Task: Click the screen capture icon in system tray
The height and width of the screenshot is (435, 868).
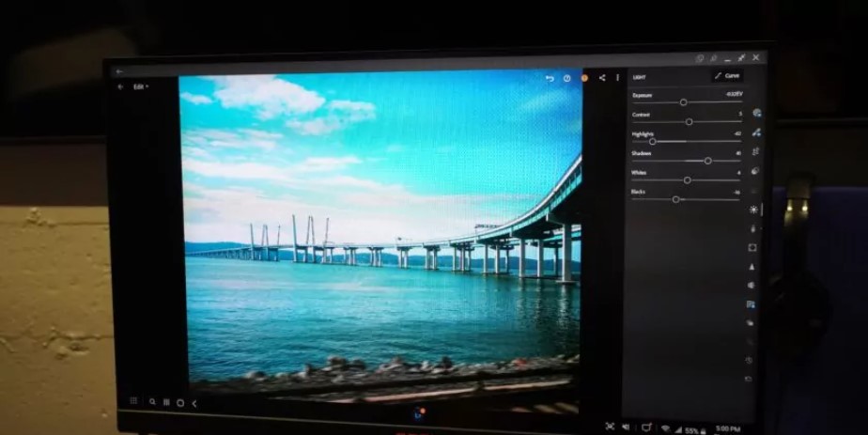Action: 610,427
